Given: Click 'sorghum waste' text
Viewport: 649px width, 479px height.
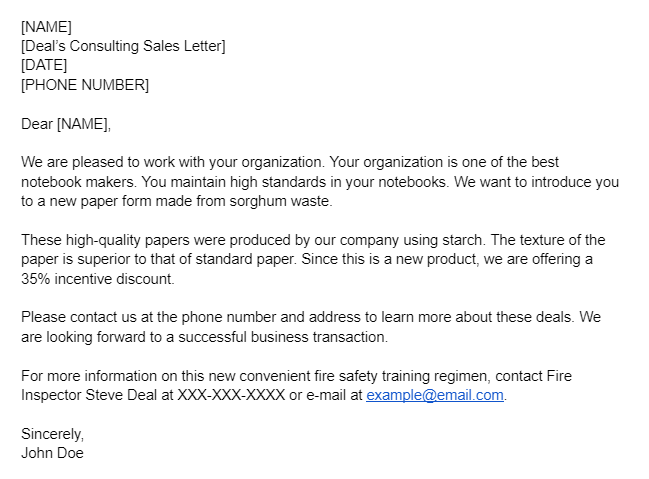Looking at the screenshot, I should pos(281,201).
